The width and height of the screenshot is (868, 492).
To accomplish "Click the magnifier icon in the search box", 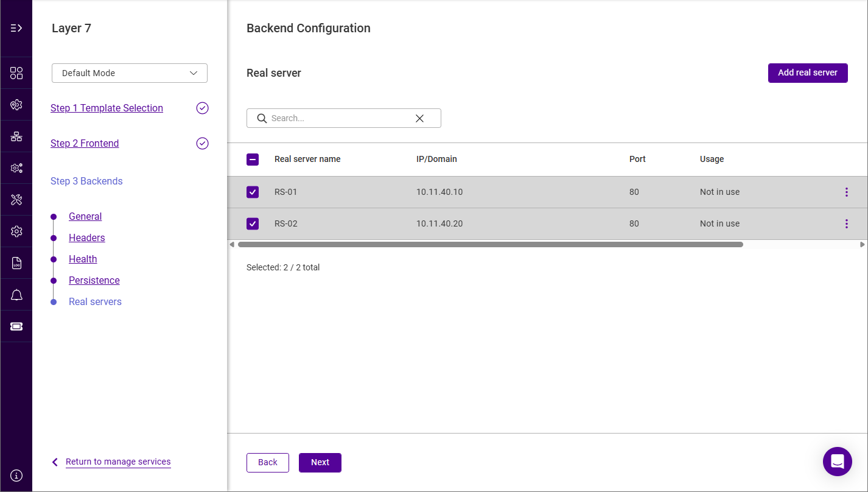I will point(262,118).
